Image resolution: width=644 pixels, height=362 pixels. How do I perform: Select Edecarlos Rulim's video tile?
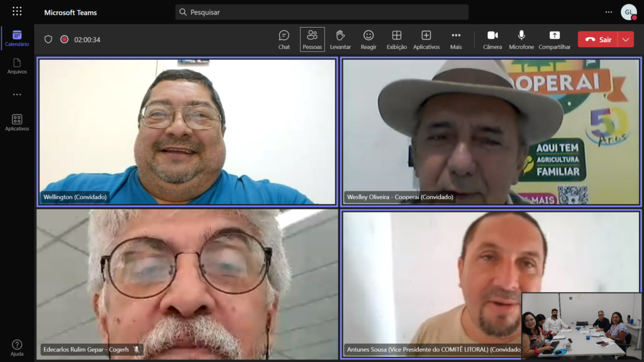[187, 285]
